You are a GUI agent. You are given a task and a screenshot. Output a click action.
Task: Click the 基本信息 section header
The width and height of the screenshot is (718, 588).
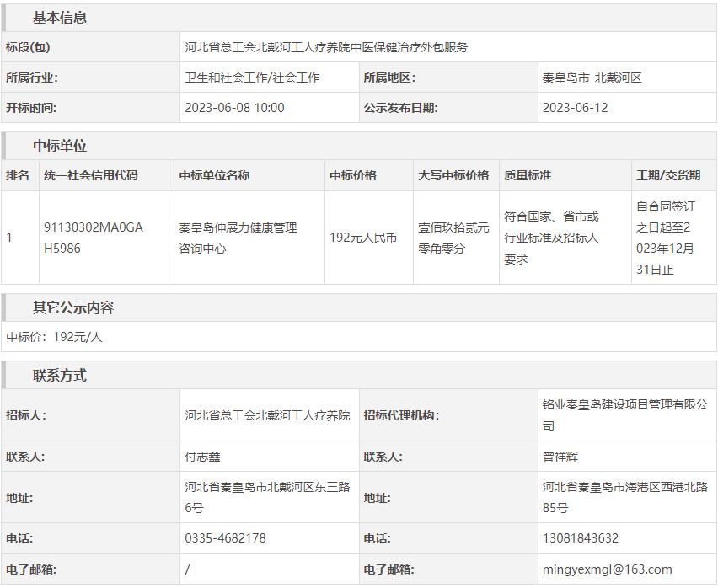point(59,18)
